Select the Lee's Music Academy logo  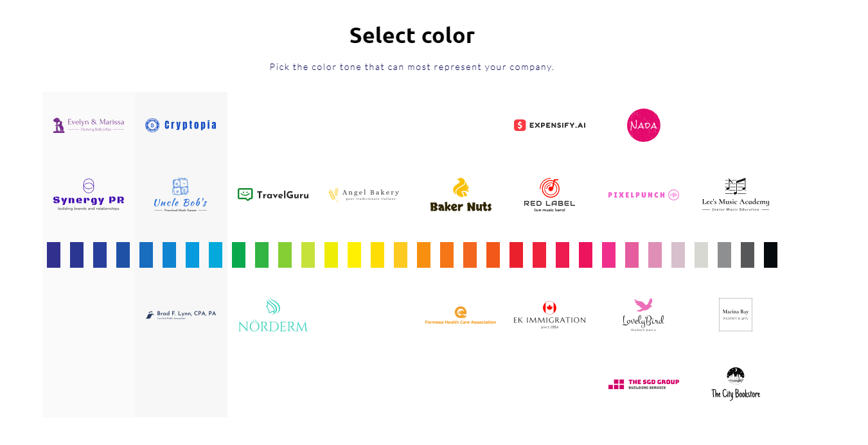pos(735,195)
